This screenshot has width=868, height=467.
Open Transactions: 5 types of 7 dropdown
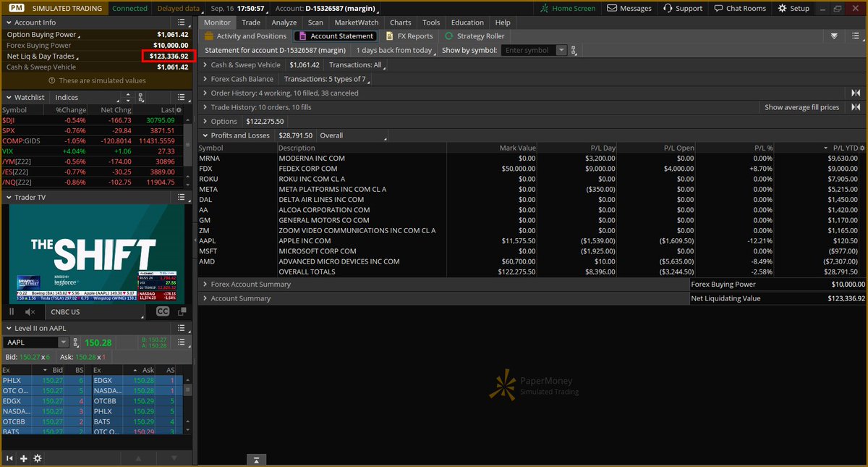pyautogui.click(x=328, y=79)
